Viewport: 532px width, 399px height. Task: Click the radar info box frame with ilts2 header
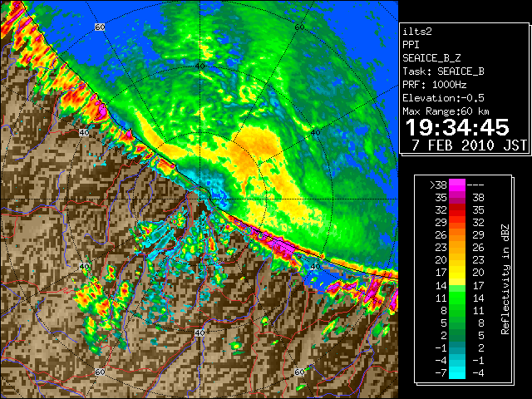coord(465,89)
